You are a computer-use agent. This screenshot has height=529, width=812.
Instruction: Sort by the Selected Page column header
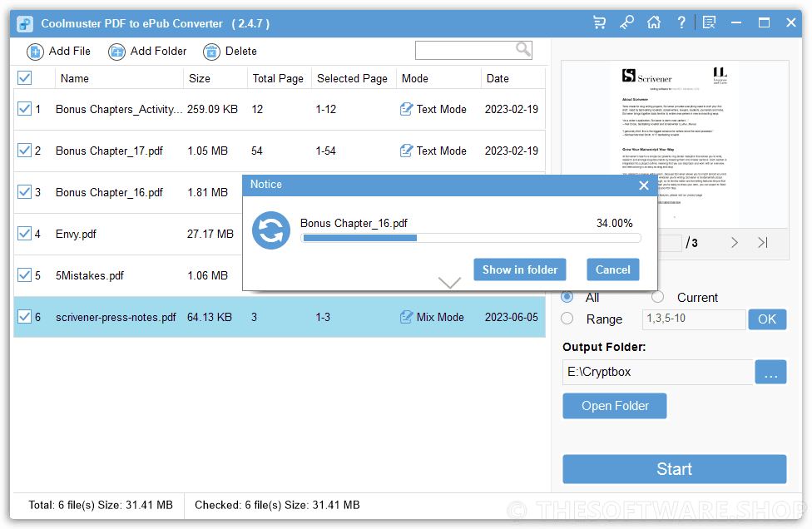pyautogui.click(x=352, y=79)
